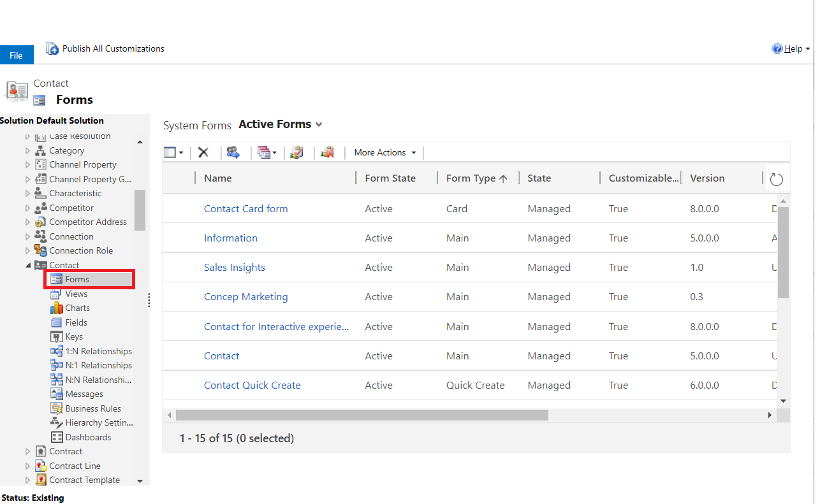The width and height of the screenshot is (820, 504).
Task: Click the blue Help question mark icon
Action: point(777,48)
